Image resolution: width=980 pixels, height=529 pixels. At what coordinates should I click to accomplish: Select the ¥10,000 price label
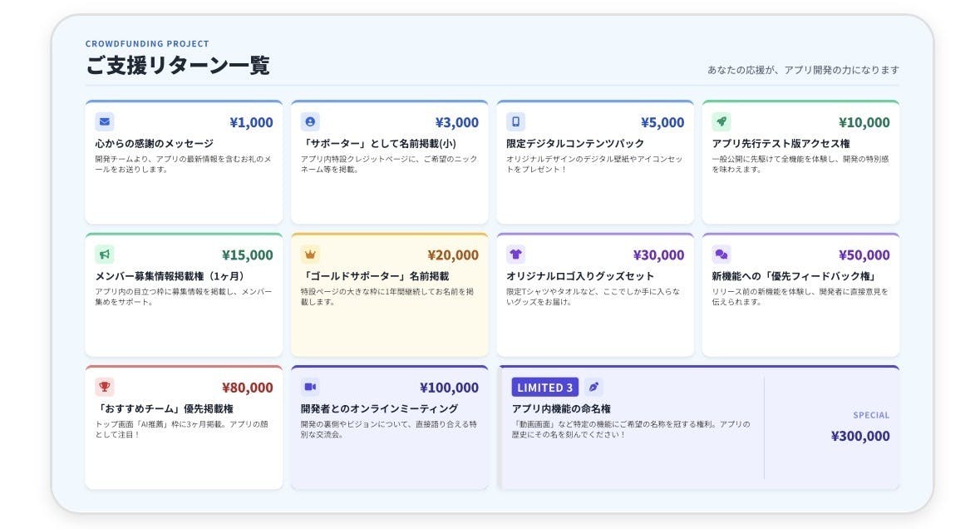864,122
